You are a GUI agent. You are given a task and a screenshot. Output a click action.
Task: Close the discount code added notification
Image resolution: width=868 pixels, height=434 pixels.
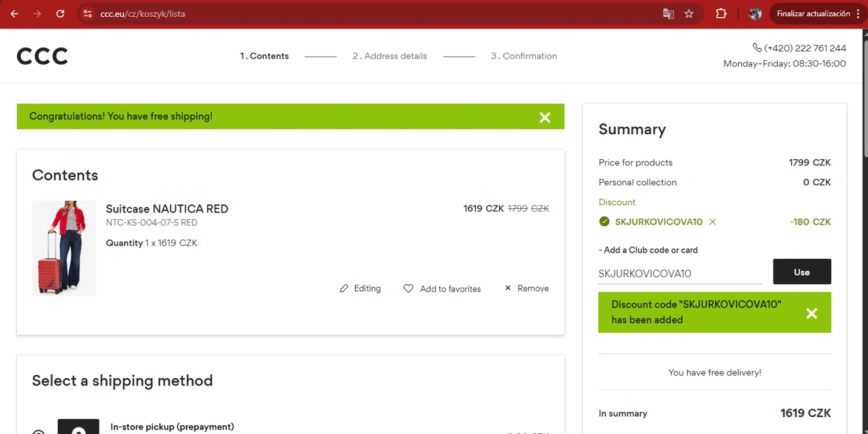click(x=812, y=313)
